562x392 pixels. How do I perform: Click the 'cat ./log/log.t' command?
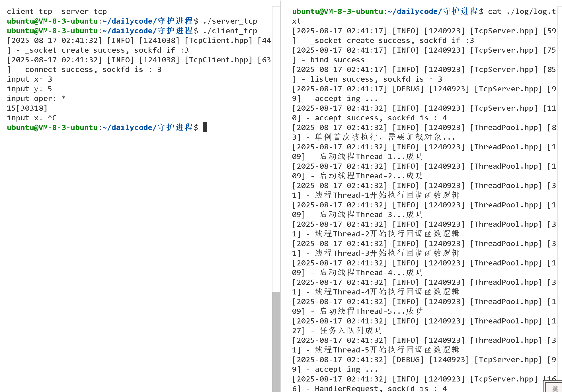pos(522,11)
